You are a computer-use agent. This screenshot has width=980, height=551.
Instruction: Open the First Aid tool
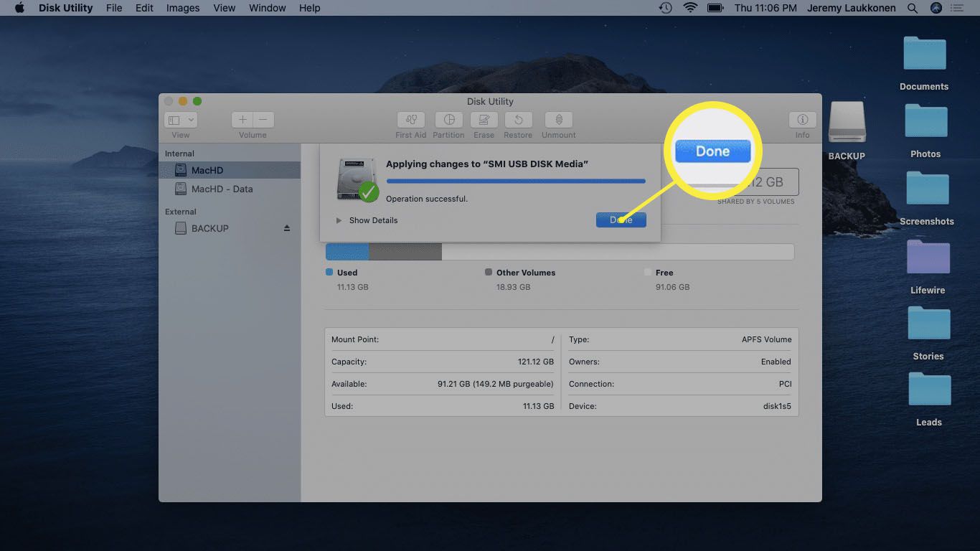(x=410, y=120)
